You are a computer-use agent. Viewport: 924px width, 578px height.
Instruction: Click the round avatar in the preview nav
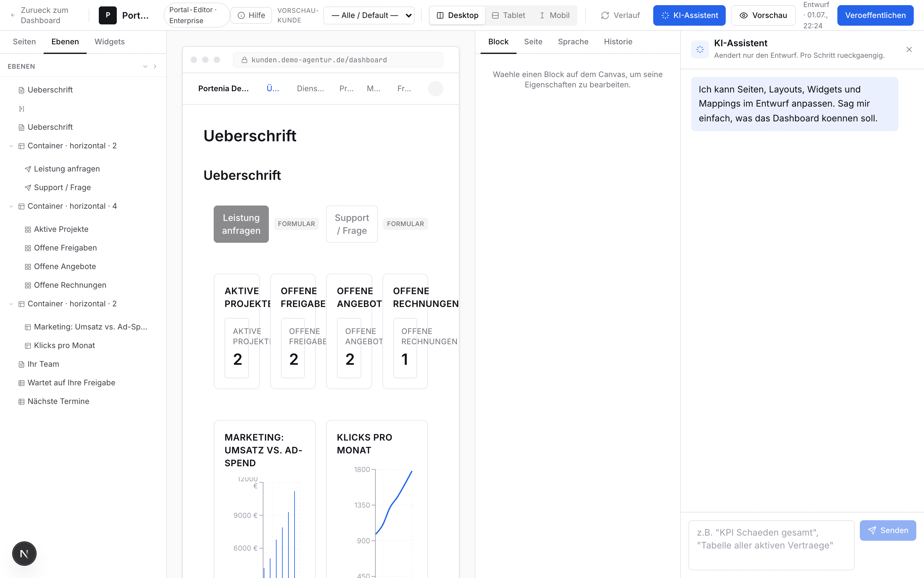(435, 89)
